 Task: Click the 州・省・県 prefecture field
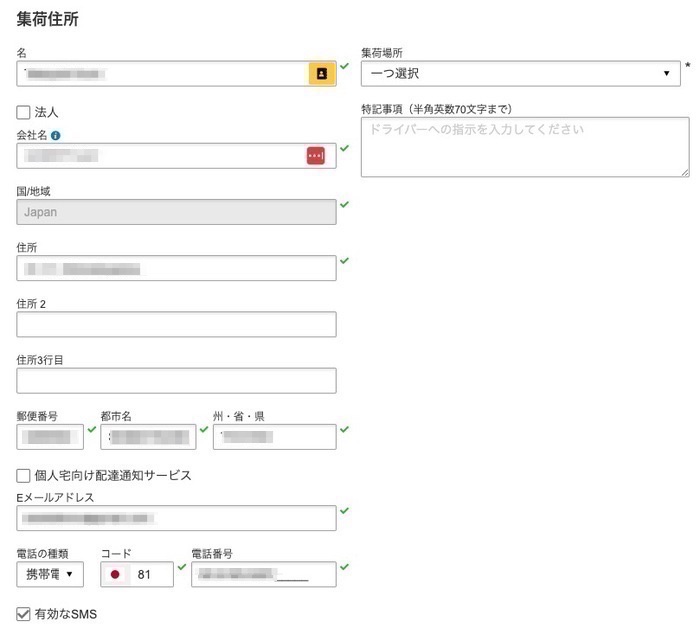tap(274, 437)
